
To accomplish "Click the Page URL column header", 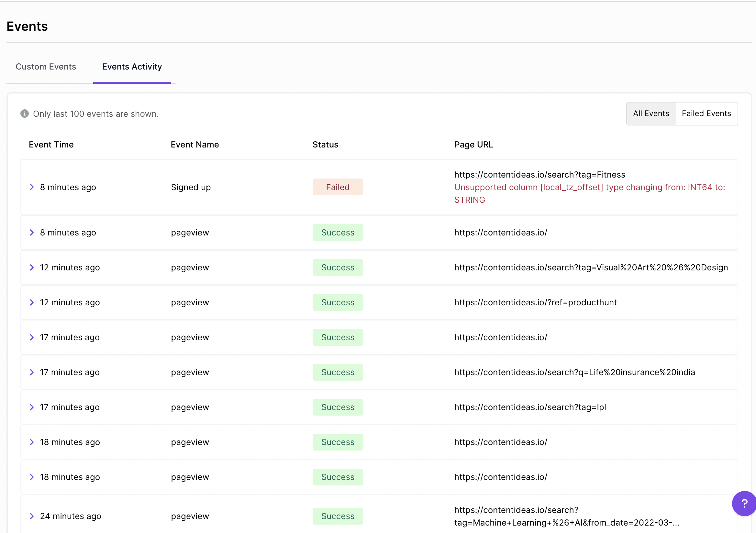I will tap(473, 145).
